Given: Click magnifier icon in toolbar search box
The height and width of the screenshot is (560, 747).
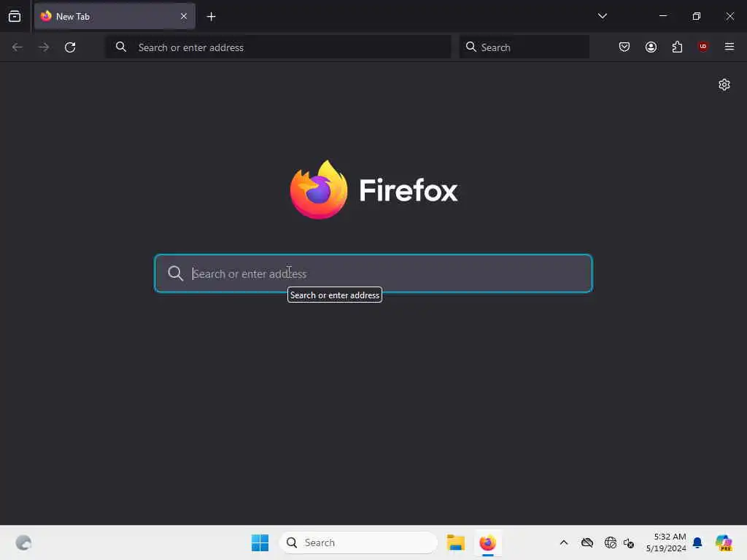Looking at the screenshot, I should point(471,47).
